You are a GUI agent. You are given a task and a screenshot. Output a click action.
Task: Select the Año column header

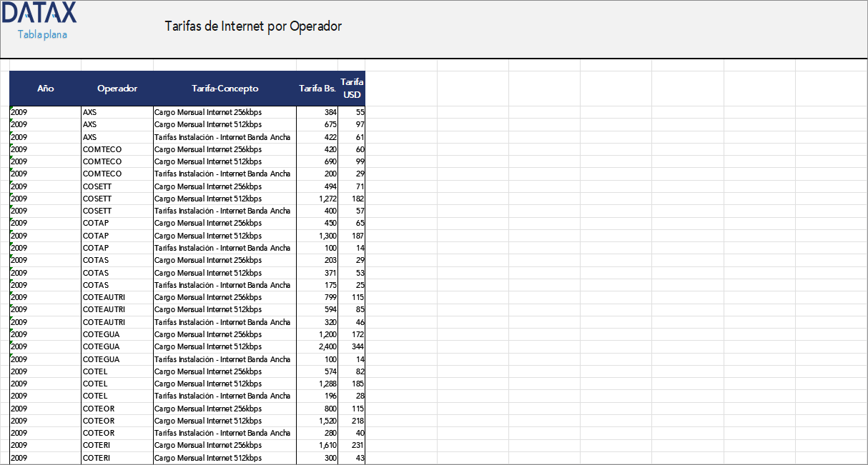click(46, 89)
